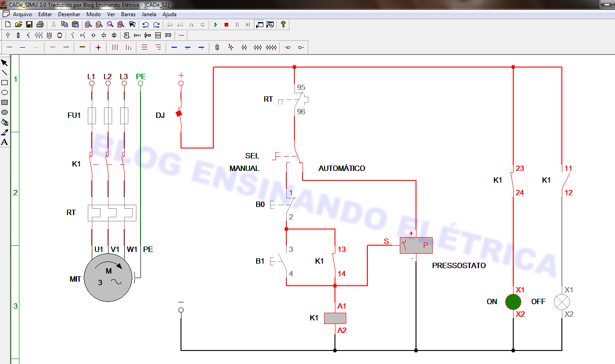Click the MANUAL label text

pos(244,168)
